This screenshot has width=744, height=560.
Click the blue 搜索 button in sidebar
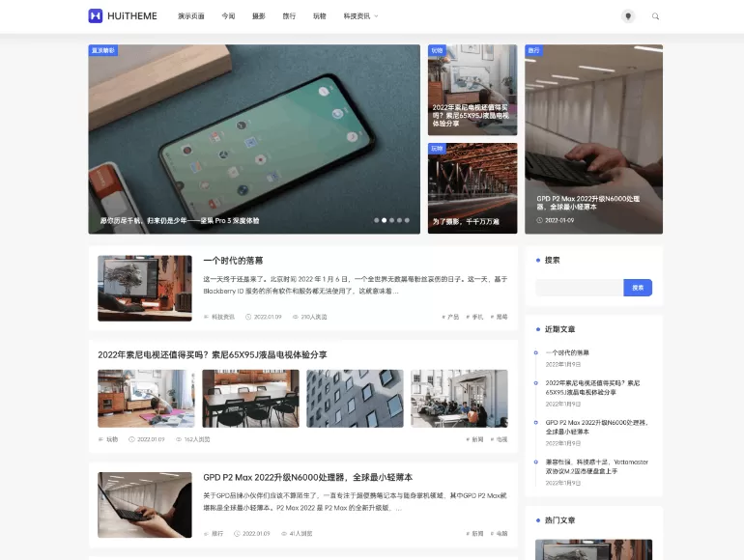tap(638, 288)
